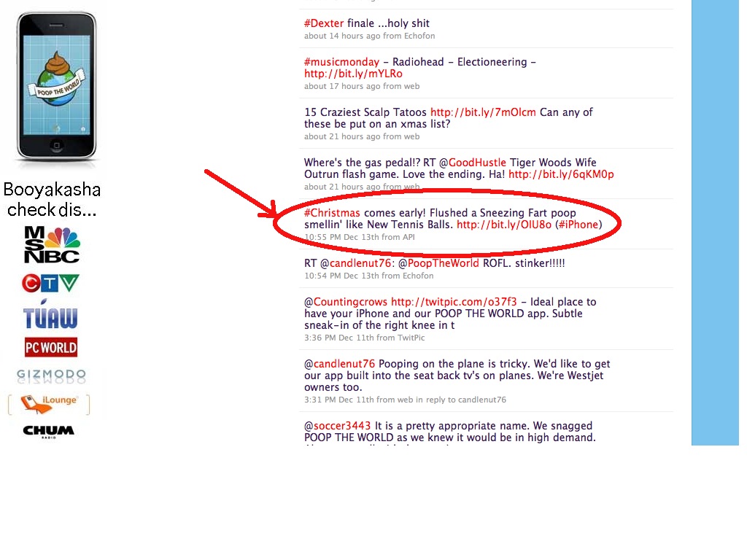This screenshot has width=747, height=560.
Task: Click the Poop The World iPhone image
Action: 57,86
